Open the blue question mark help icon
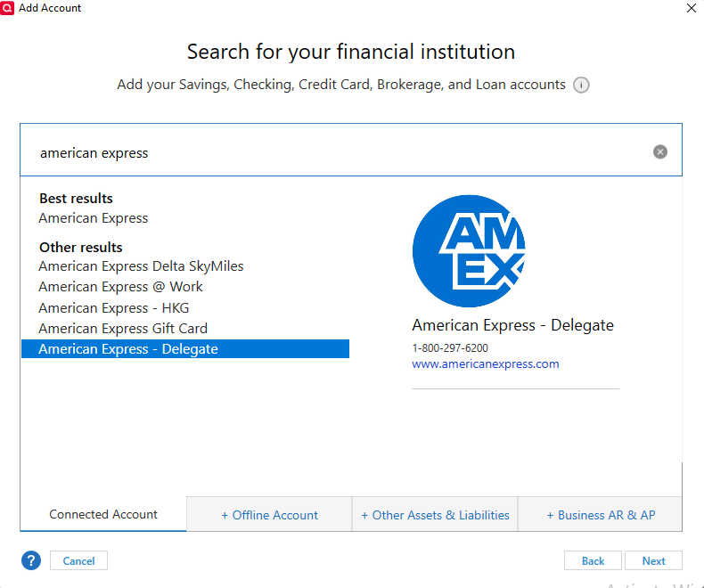Screen dimensions: 704x588 31,560
